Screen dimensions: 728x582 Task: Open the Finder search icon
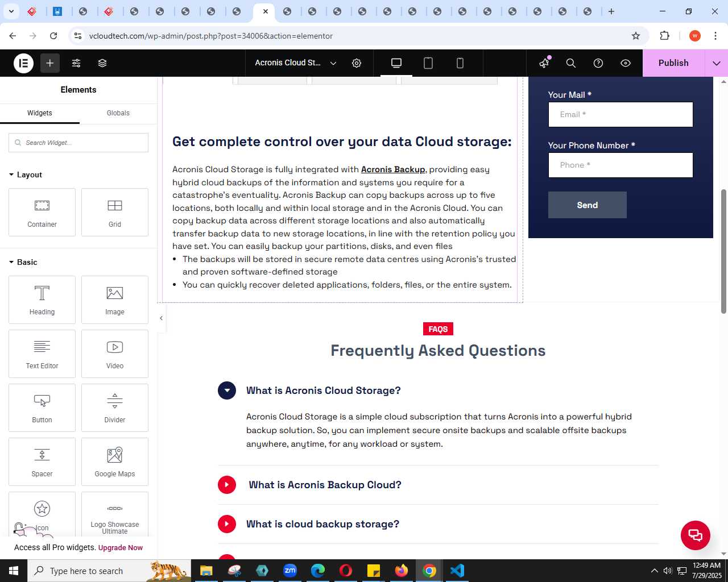[571, 63]
